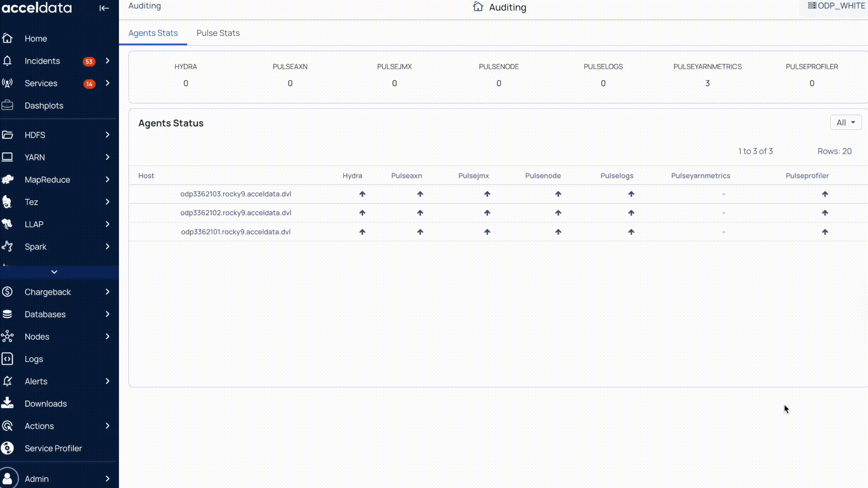Viewport: 868px width, 488px height.
Task: Click Hydra up arrow for odp3362103 host
Action: pyautogui.click(x=362, y=194)
